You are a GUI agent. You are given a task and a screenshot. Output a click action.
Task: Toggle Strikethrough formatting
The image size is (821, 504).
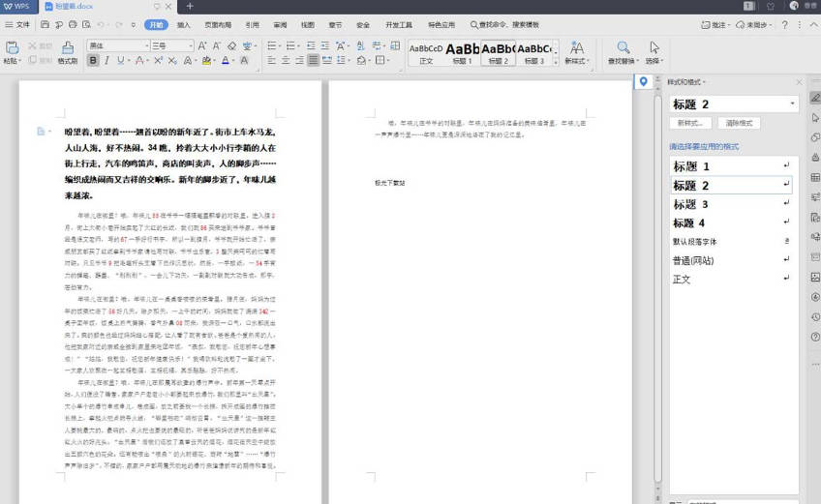tap(139, 61)
